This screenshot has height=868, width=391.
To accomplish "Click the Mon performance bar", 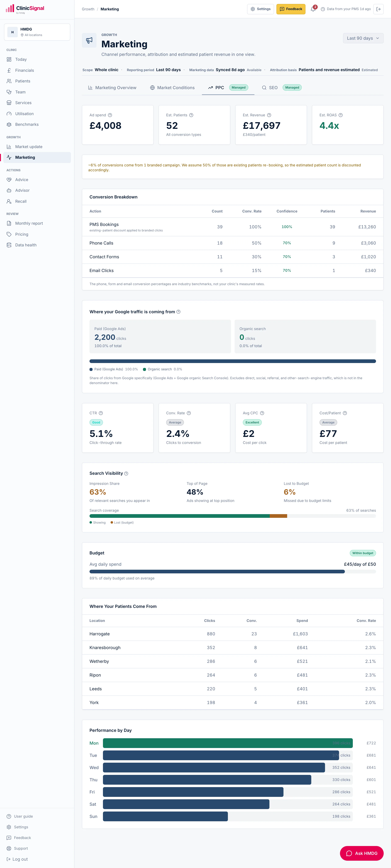I will point(228,743).
